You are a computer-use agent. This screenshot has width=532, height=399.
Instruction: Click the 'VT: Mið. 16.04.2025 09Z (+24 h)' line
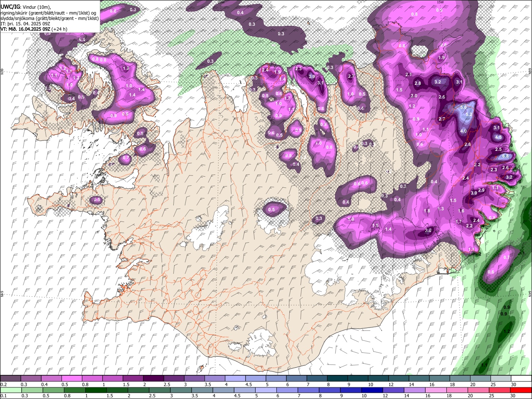click(x=34, y=29)
